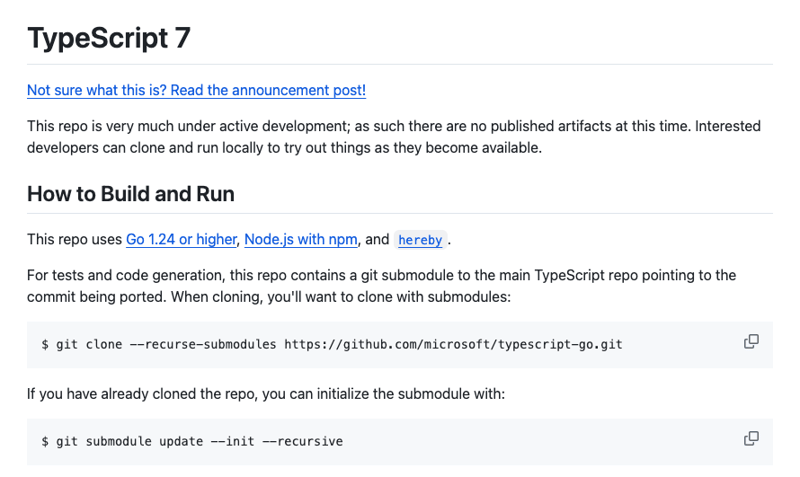Follow the Node.js with npm link

(301, 239)
